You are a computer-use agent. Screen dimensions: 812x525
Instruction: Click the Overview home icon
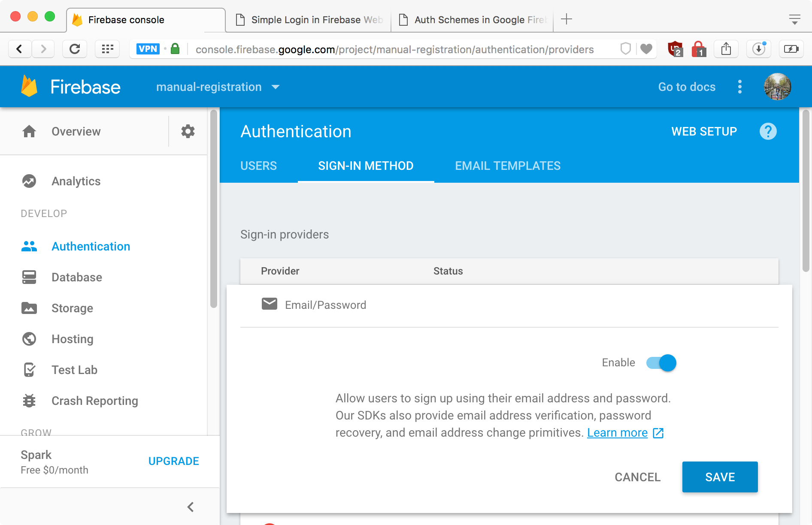[x=29, y=131]
